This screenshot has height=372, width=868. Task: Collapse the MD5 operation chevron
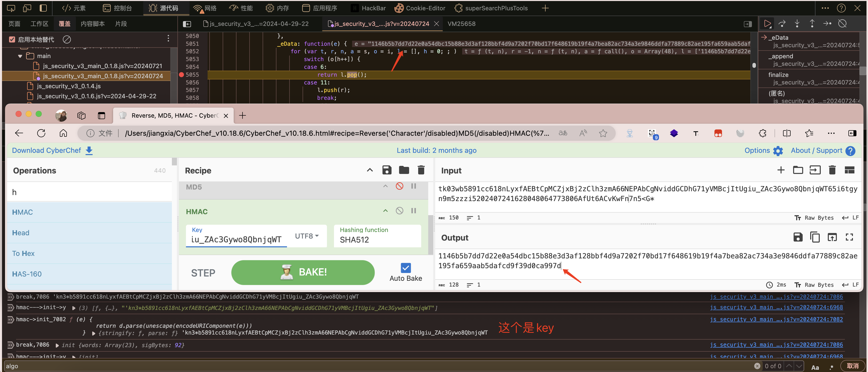click(x=385, y=186)
